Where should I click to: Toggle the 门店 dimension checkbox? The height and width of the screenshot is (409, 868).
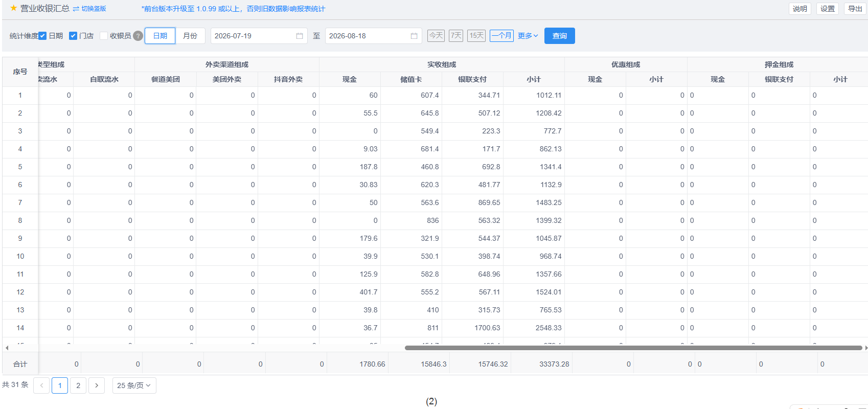pyautogui.click(x=73, y=36)
